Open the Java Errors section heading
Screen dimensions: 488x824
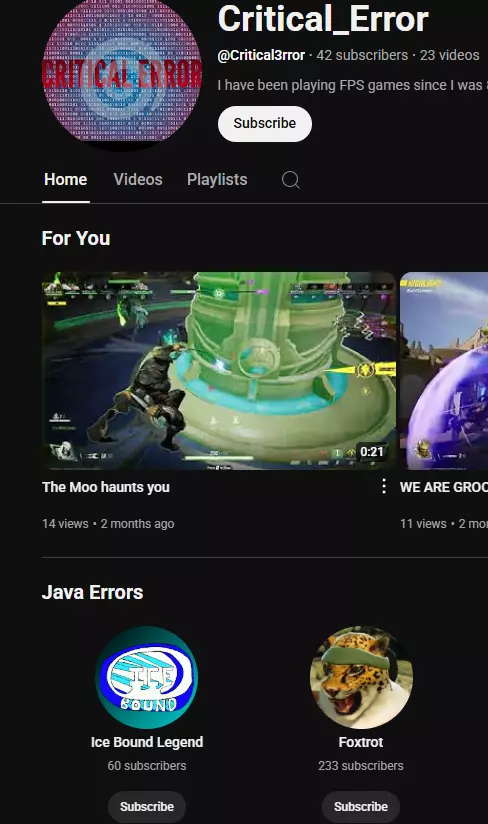tap(92, 592)
